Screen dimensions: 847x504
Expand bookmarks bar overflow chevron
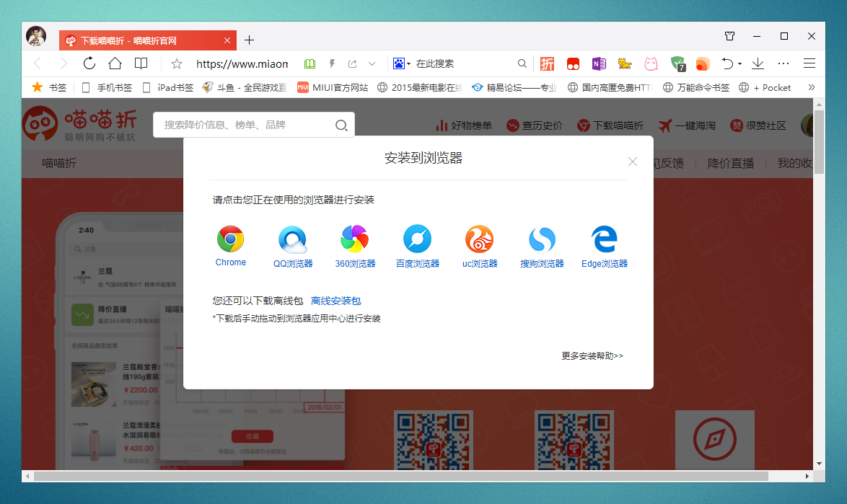pyautogui.click(x=812, y=87)
